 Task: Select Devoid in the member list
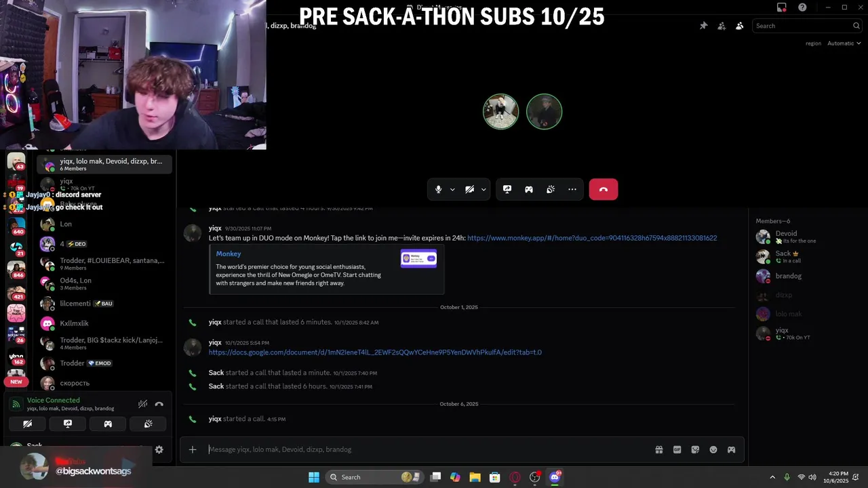[807, 237]
